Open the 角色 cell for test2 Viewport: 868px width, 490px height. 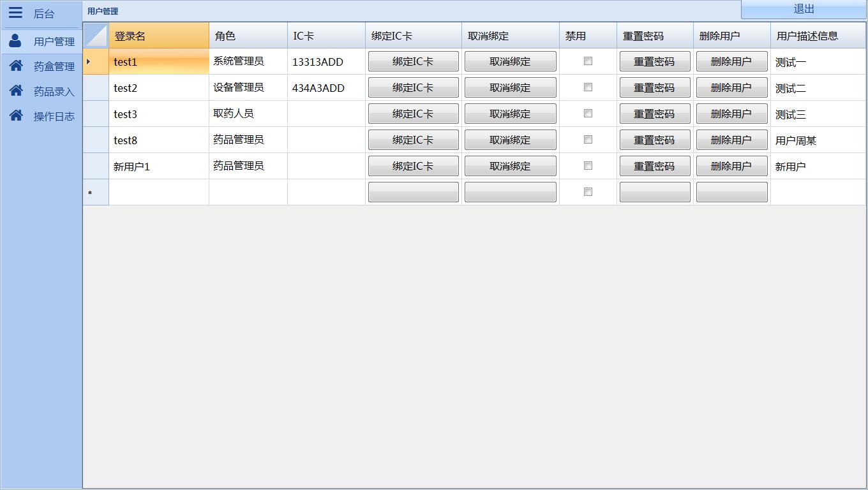click(248, 87)
